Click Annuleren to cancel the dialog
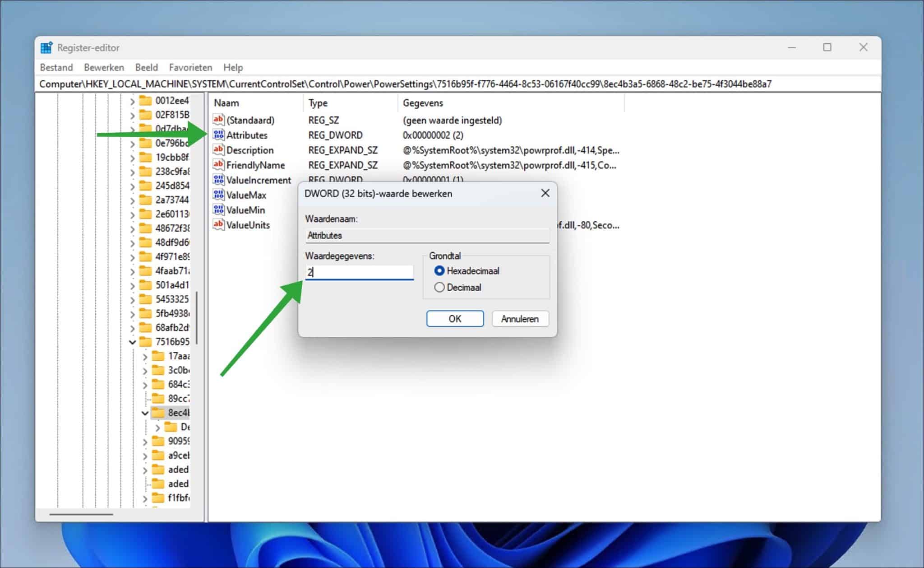This screenshot has width=924, height=568. [520, 319]
